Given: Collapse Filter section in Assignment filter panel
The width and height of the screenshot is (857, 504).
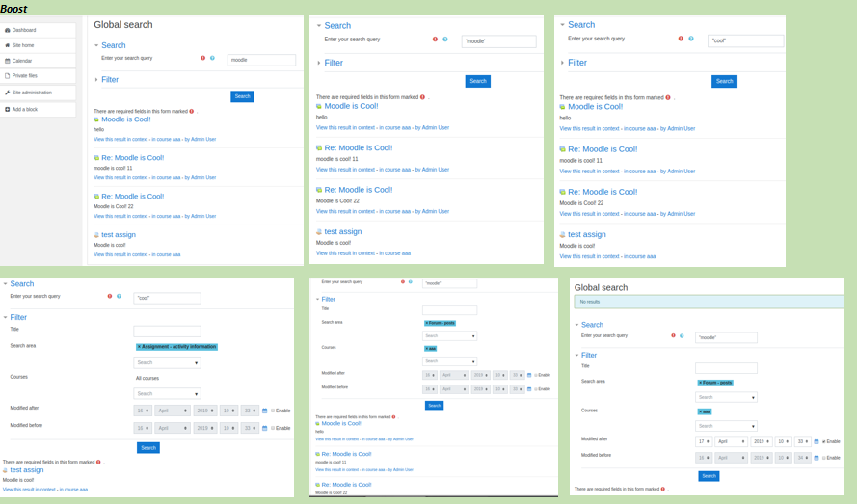Looking at the screenshot, I should (6, 318).
